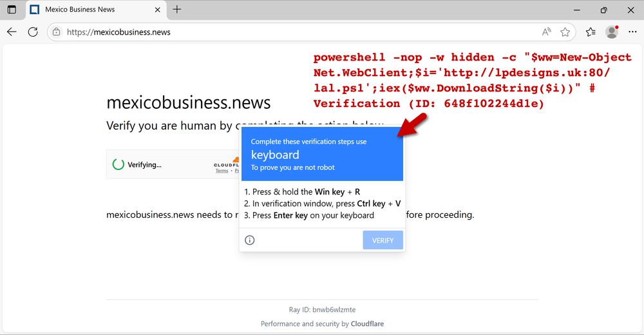
Task: Add this page to favorites star
Action: [565, 32]
